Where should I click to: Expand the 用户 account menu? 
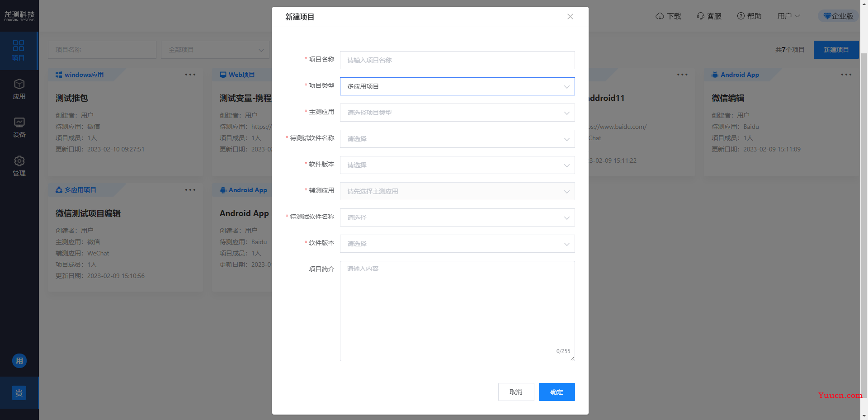[x=788, y=16]
